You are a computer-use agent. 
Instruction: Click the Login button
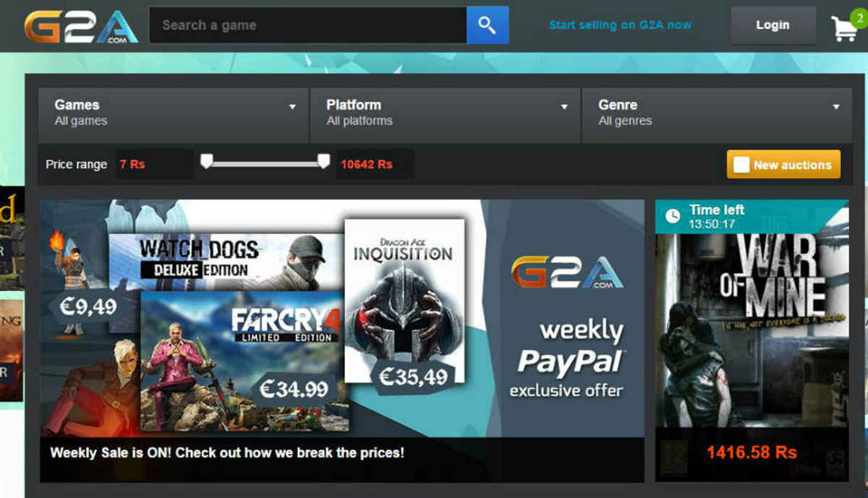click(773, 25)
